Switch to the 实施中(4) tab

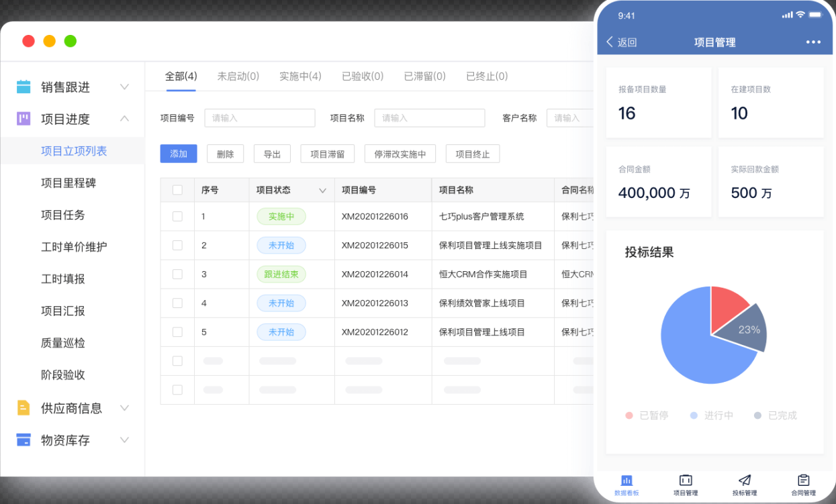coord(300,76)
